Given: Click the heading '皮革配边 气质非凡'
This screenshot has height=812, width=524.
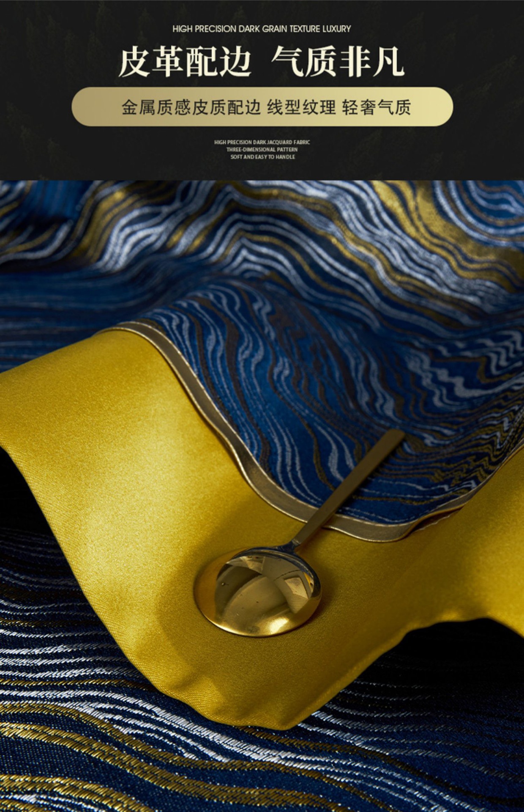Looking at the screenshot, I should pyautogui.click(x=262, y=62).
